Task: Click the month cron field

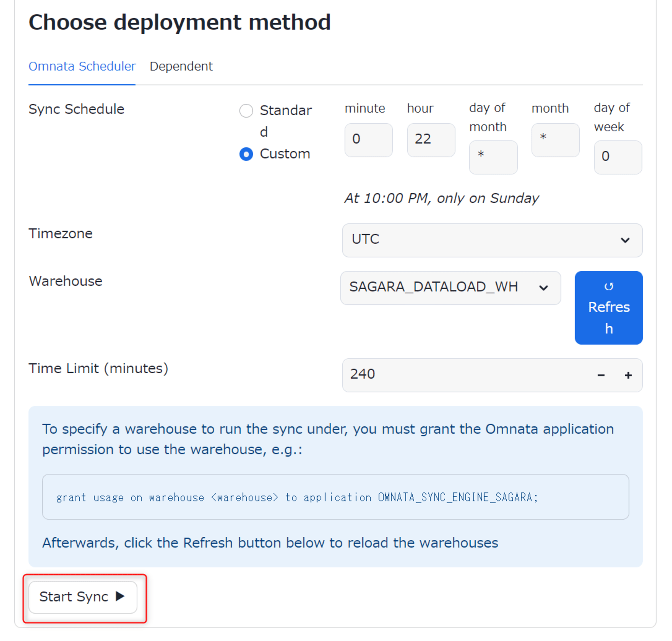Action: point(555,140)
